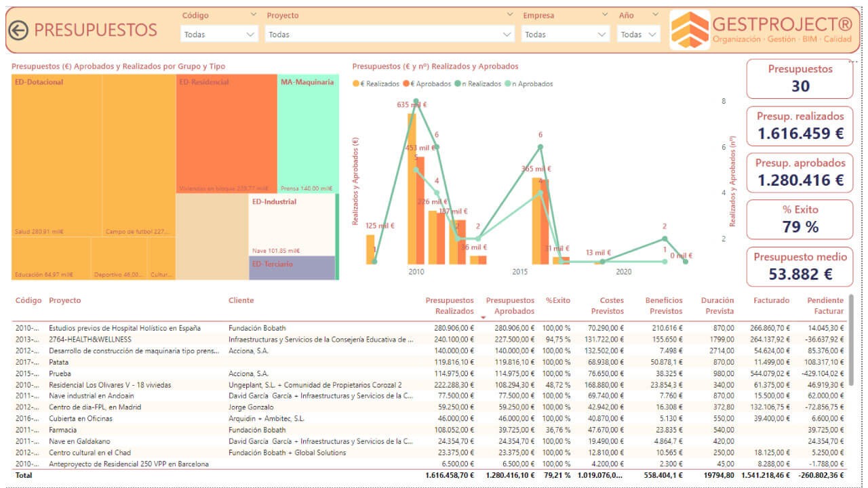Open the chart's more options ellipsis

(x=854, y=62)
